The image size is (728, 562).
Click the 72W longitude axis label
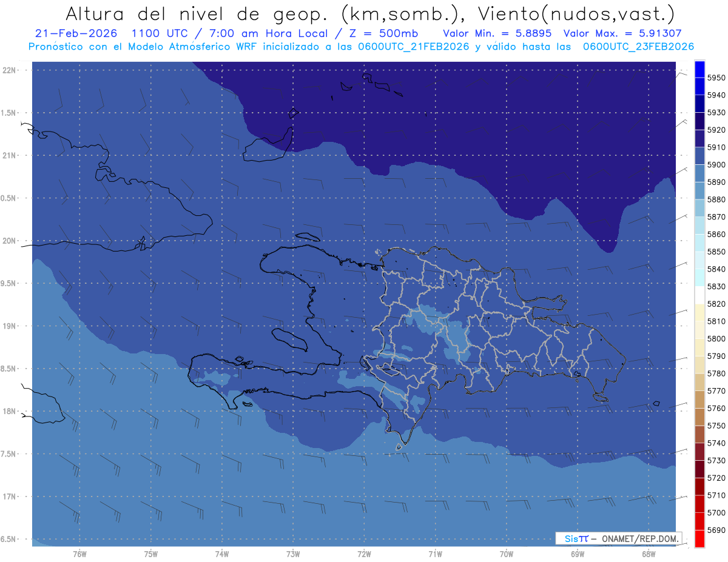point(364,554)
